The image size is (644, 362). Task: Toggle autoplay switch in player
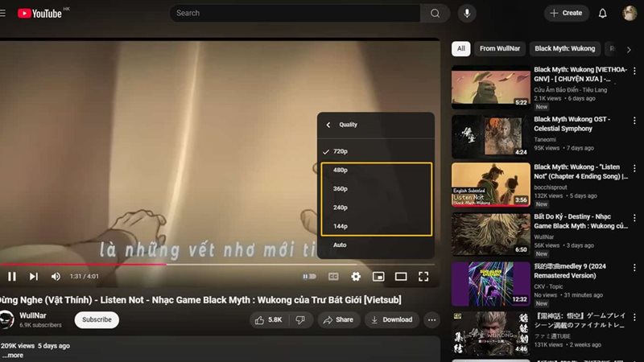309,276
